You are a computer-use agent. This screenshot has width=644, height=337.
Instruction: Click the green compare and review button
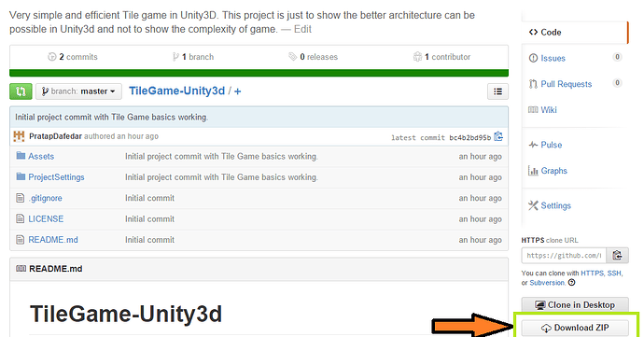point(21,91)
